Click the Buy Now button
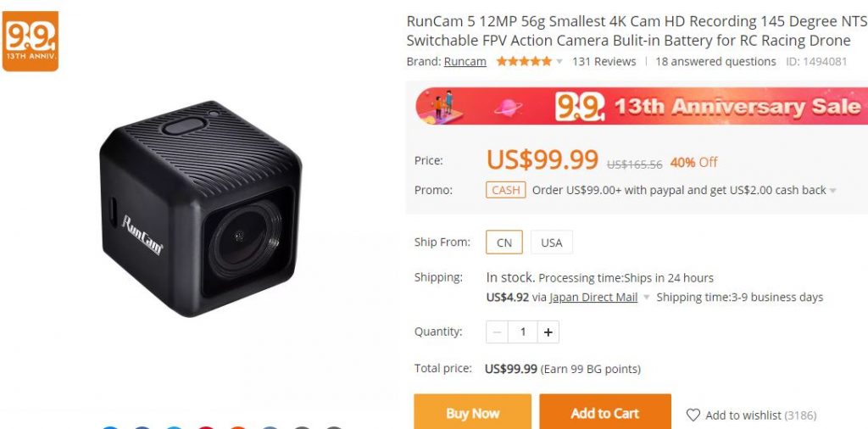This screenshot has width=868, height=429. (x=473, y=412)
